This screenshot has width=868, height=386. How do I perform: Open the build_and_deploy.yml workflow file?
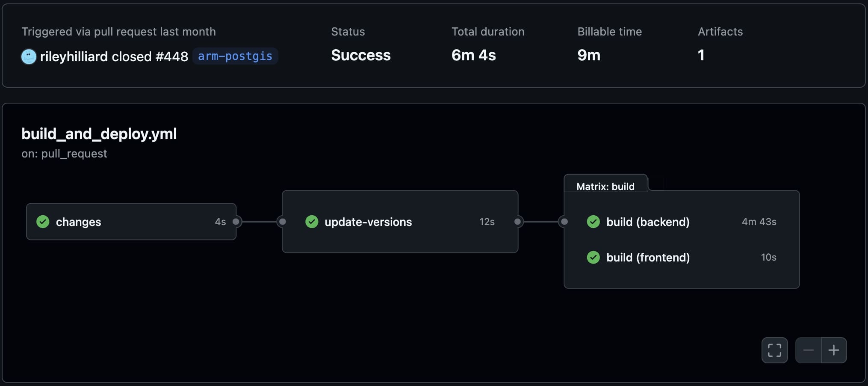tap(99, 134)
